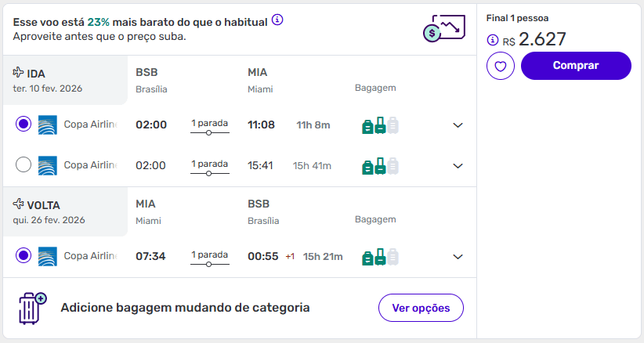Click baggage icons of the 15:41 arrival flight
The width and height of the screenshot is (644, 343).
tap(380, 165)
